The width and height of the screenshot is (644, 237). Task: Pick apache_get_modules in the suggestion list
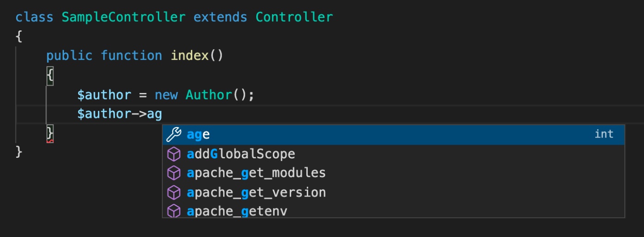[x=393, y=173]
